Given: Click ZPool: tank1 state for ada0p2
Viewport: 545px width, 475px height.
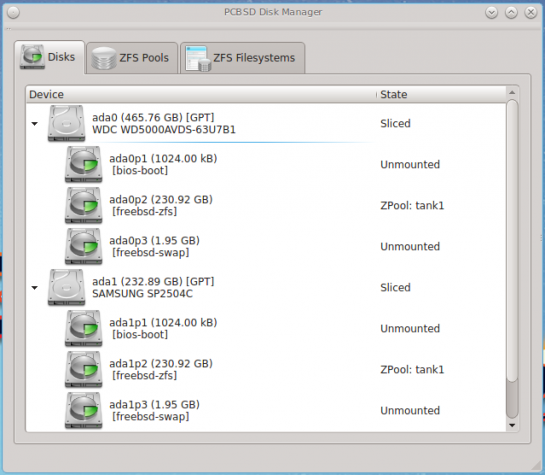Looking at the screenshot, I should 412,205.
